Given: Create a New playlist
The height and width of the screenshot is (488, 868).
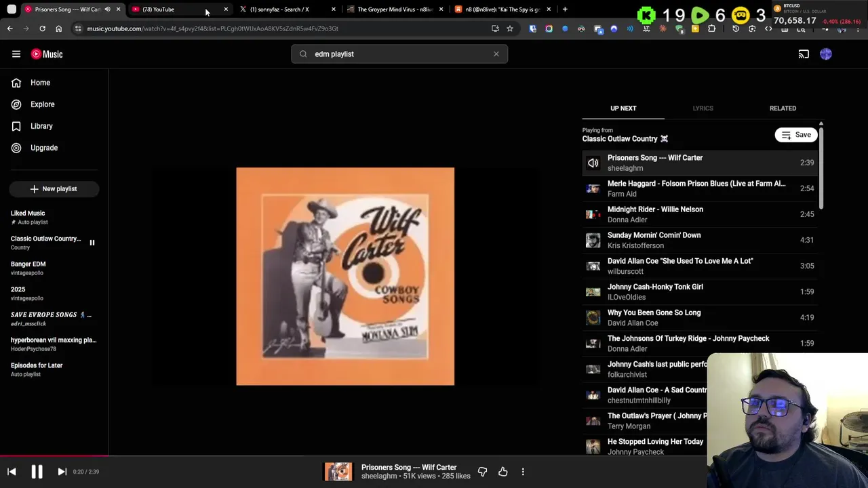Looking at the screenshot, I should (x=54, y=189).
